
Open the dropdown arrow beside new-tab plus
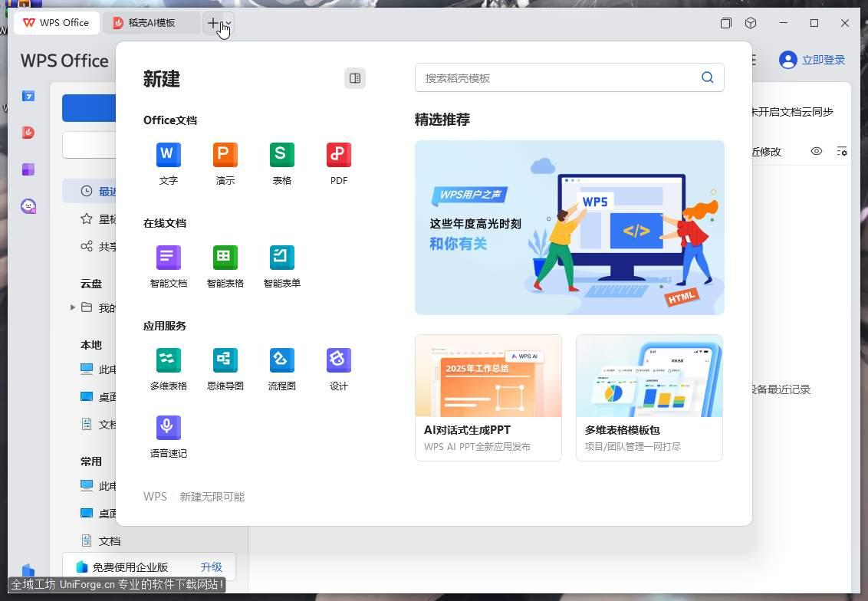coord(229,23)
